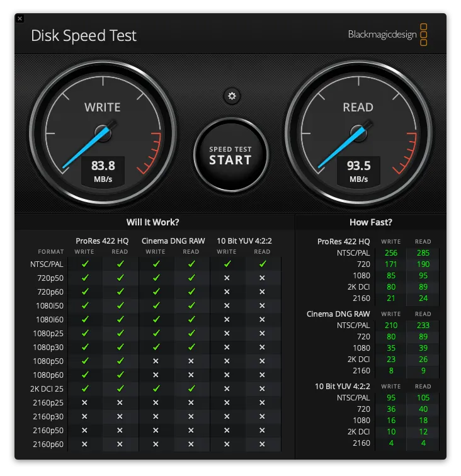
Task: Click the 2160p60 ProRes 422 HQ write X mark
Action: click(x=84, y=444)
